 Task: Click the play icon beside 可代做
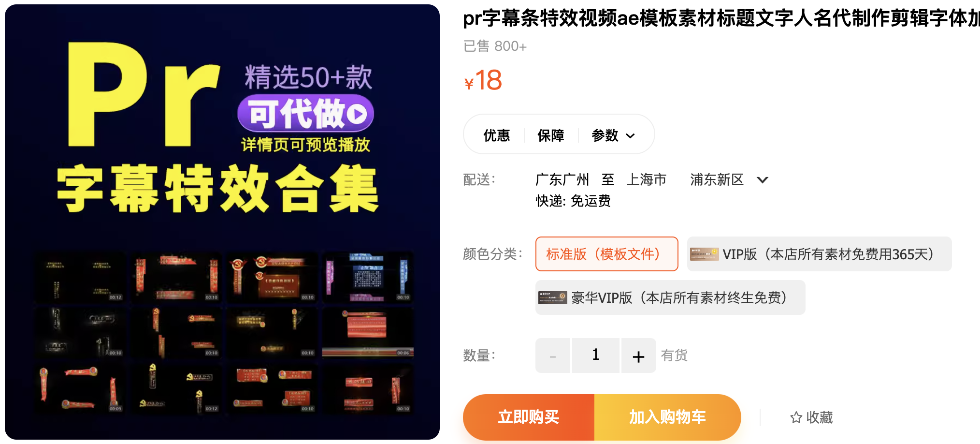(358, 114)
